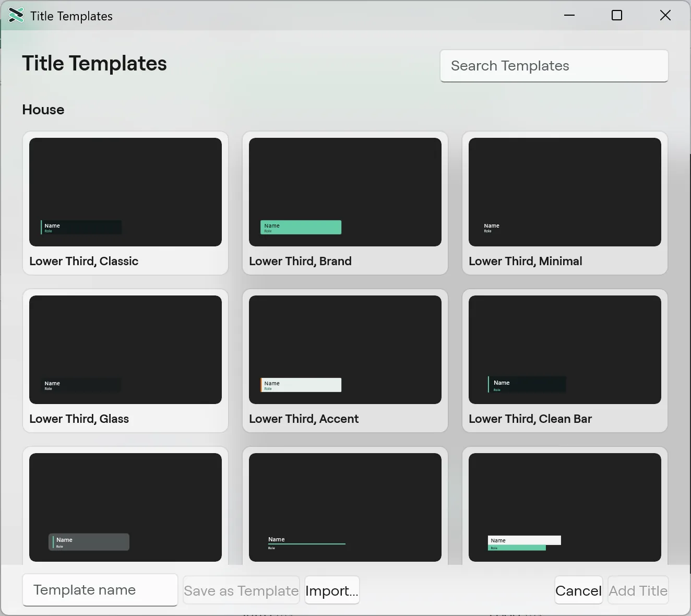Select the Lower Third, Glass thumbnail

pyautogui.click(x=125, y=350)
